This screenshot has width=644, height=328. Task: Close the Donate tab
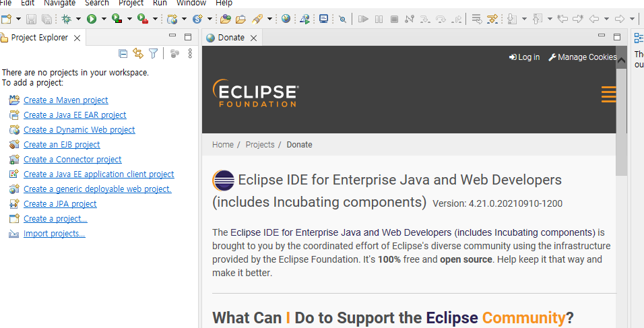[x=254, y=38]
